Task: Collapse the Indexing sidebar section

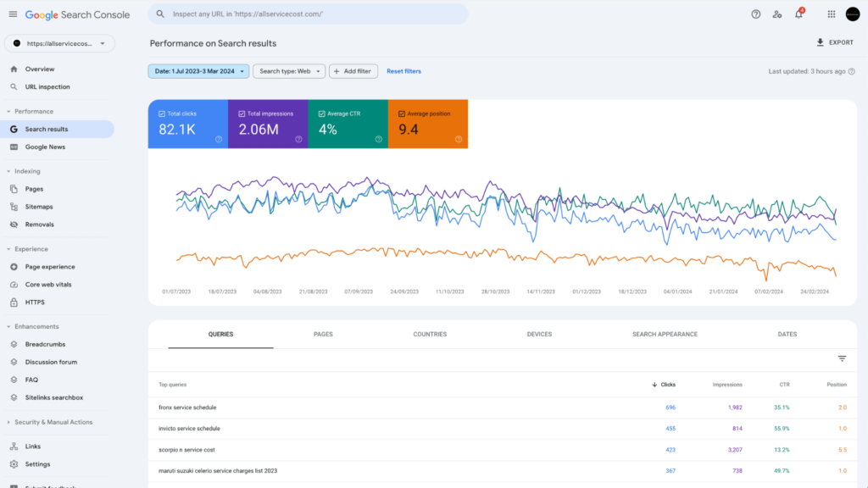Action: 8,171
